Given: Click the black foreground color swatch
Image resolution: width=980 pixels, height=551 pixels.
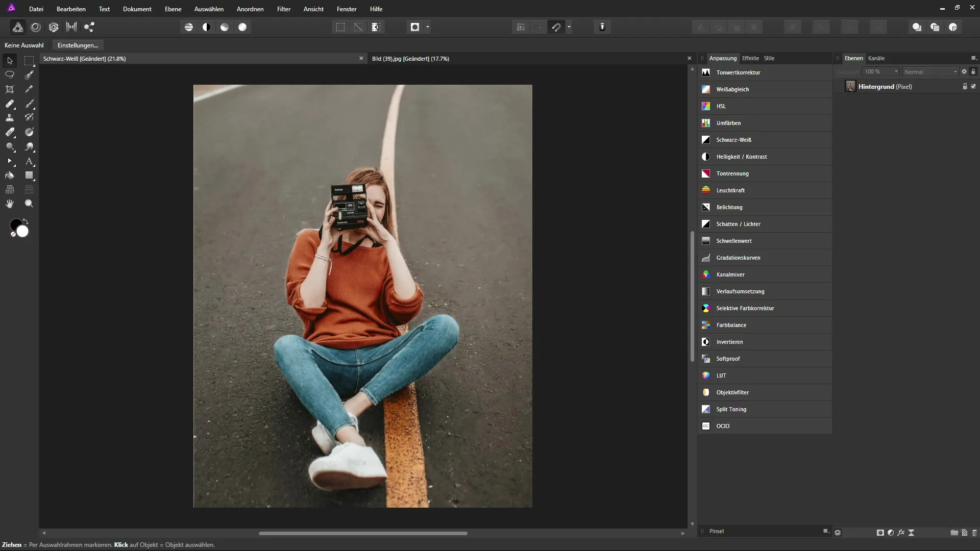Looking at the screenshot, I should tap(14, 224).
